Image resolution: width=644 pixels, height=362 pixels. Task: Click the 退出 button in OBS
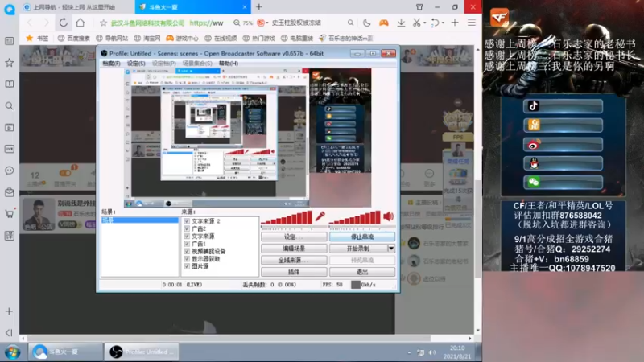[362, 272]
